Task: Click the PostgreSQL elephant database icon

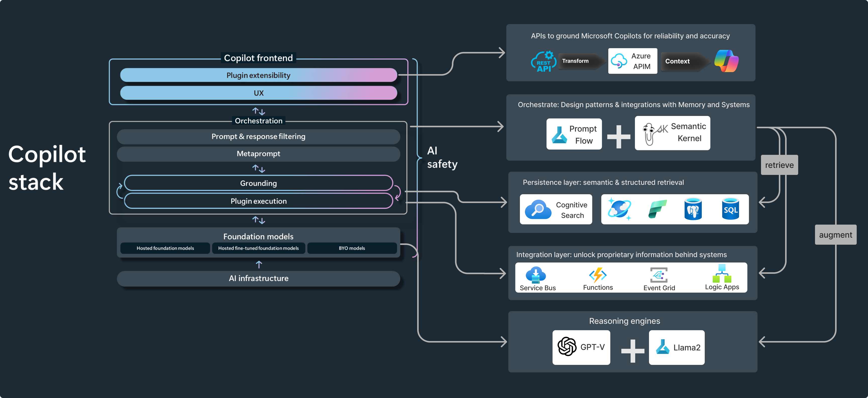Action: [x=693, y=209]
